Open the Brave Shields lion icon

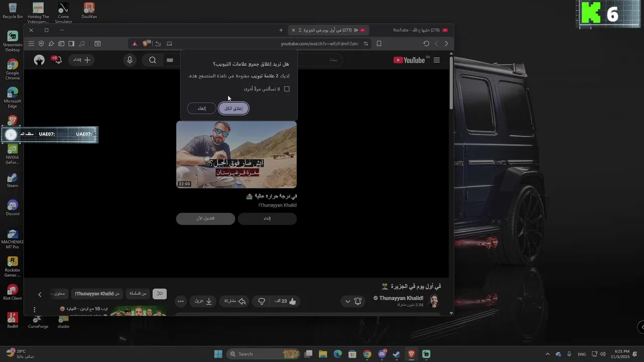coord(146,44)
